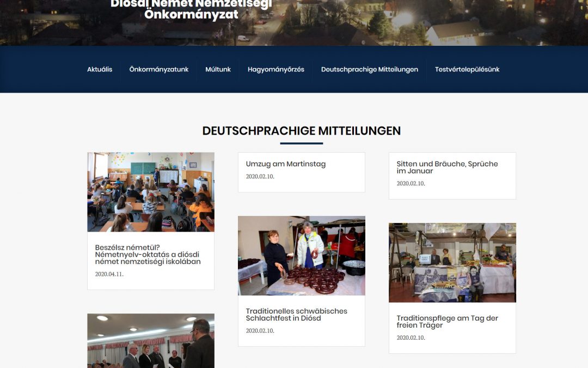The image size is (588, 368).
Task: Read Beszélsz németül? Németnyelv-oktatás article
Action: pyautogui.click(x=148, y=255)
